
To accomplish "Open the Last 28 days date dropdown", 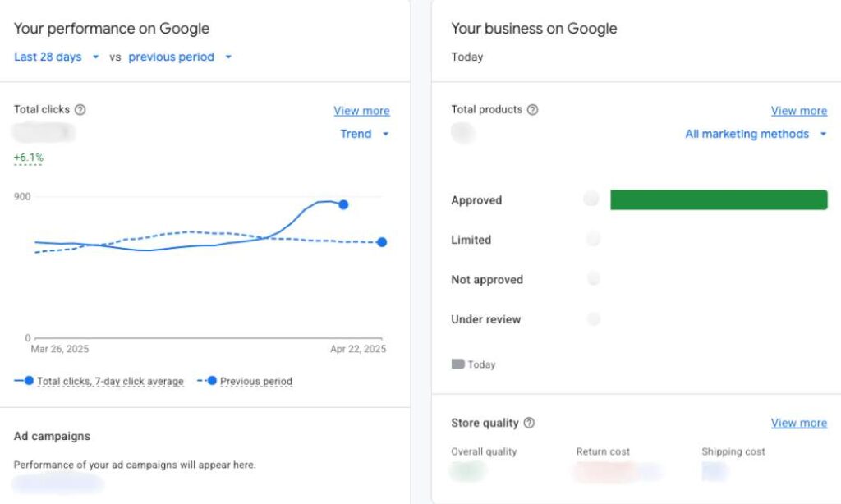I will 57,57.
